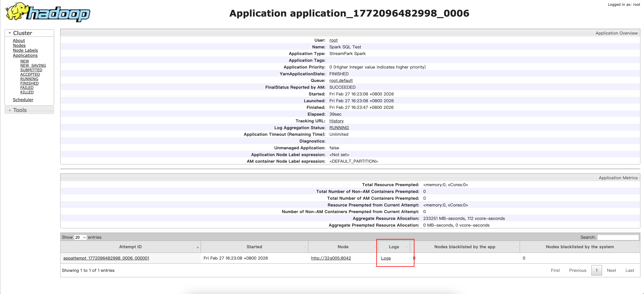Filter applications by FINISHED state
Viewport: 644px width, 294px height.
tap(29, 83)
